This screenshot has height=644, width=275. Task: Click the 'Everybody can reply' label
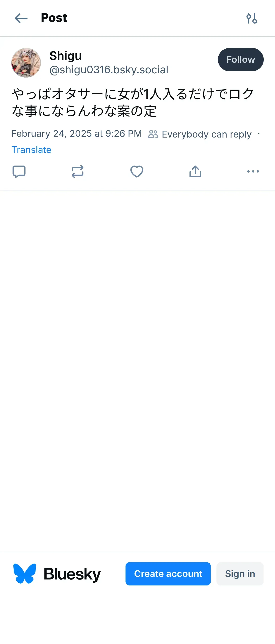[207, 134]
